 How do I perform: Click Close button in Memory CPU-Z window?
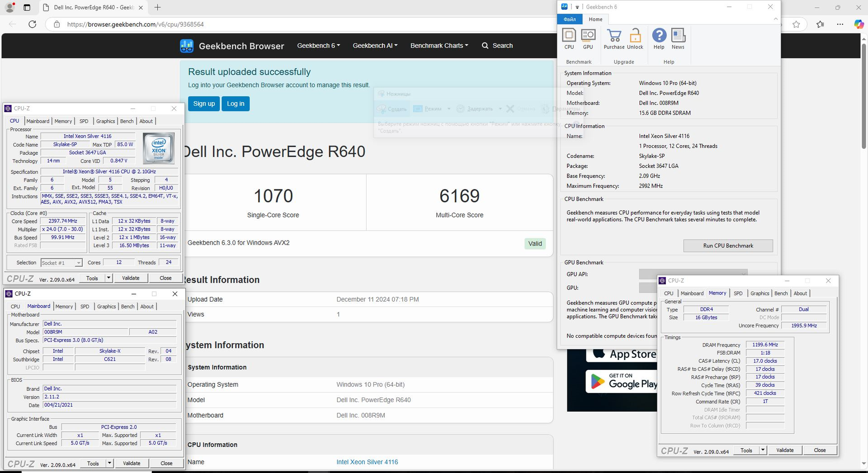(x=820, y=450)
